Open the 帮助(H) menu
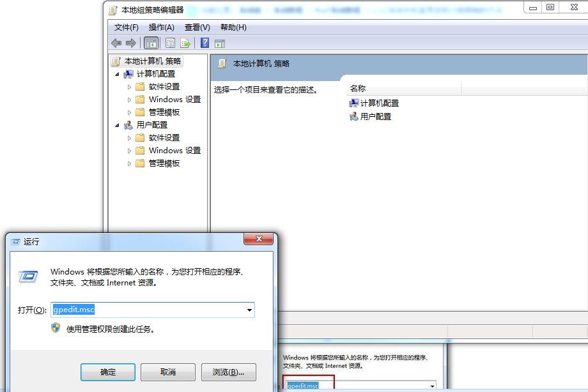Viewport: 588px width, 392px height. point(233,27)
